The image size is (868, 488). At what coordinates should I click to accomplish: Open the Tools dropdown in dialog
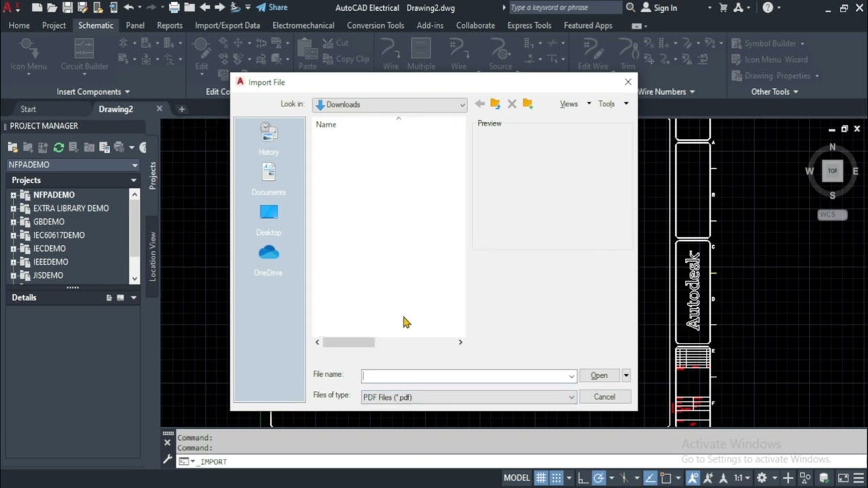[x=613, y=104]
